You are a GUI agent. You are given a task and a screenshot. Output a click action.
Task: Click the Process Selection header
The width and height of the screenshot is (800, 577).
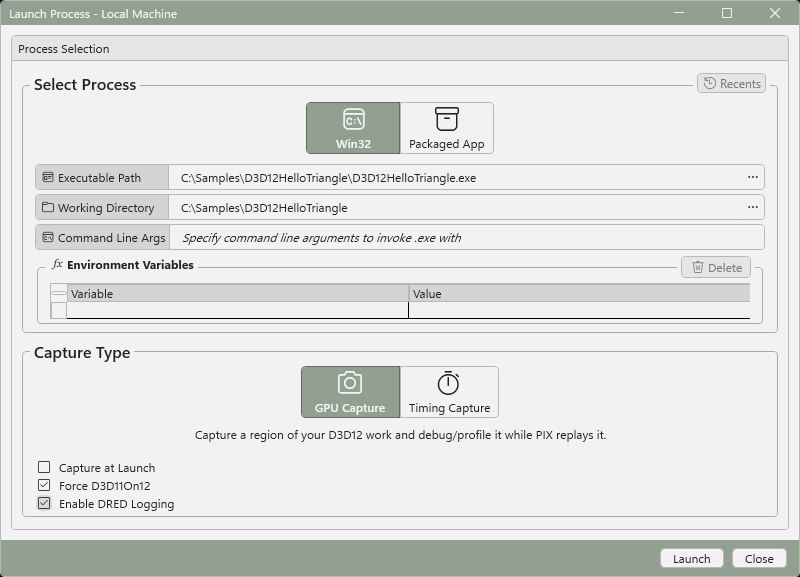[400, 49]
